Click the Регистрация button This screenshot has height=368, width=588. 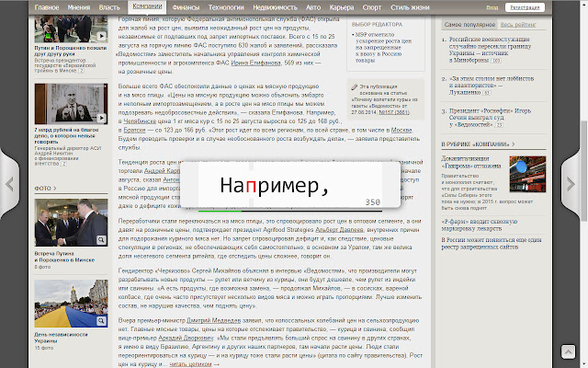[525, 7]
